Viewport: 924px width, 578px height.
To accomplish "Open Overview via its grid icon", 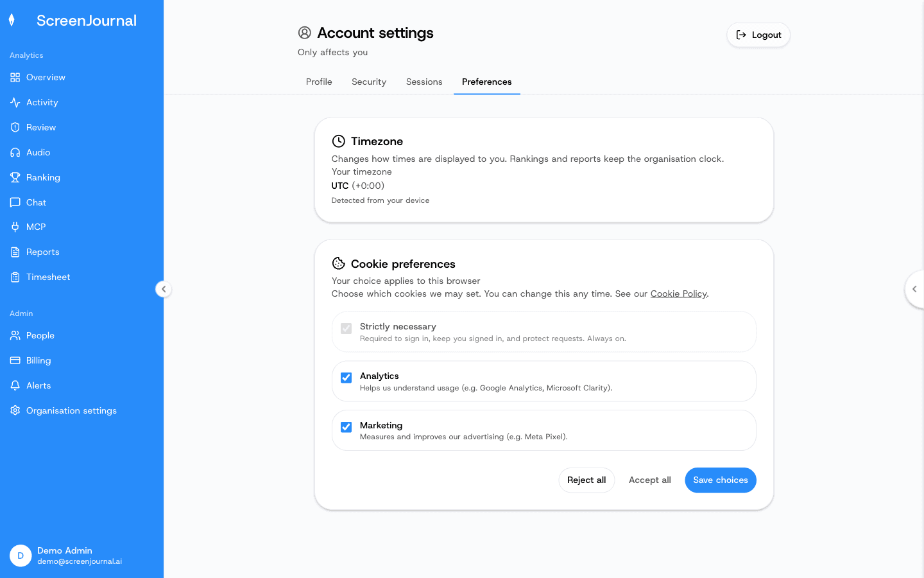I will (15, 78).
